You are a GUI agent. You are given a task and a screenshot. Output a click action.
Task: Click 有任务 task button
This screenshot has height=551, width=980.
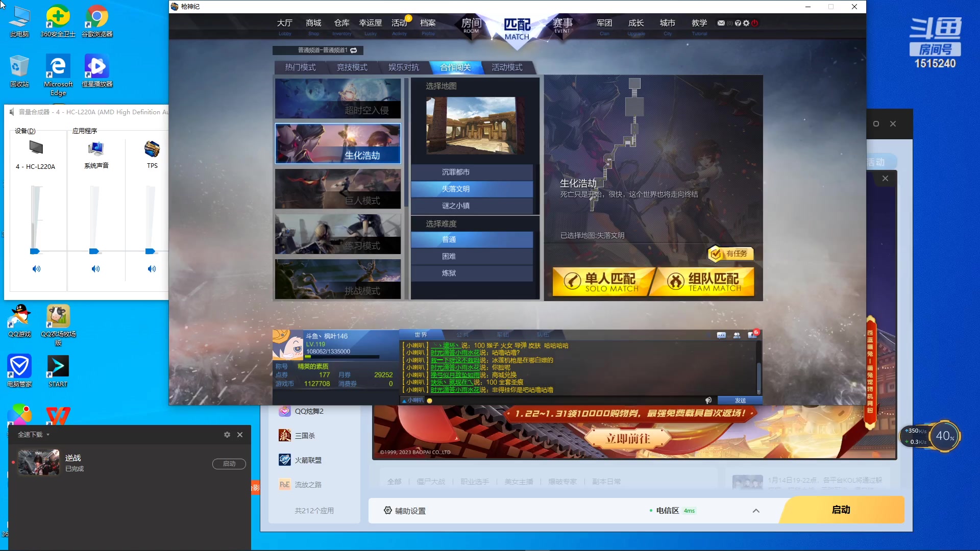coord(731,254)
